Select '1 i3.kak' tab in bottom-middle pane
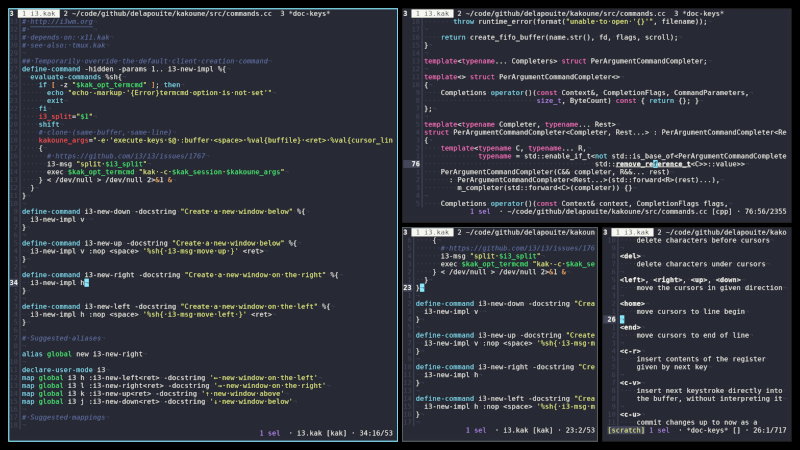The image size is (800, 450). [x=433, y=232]
